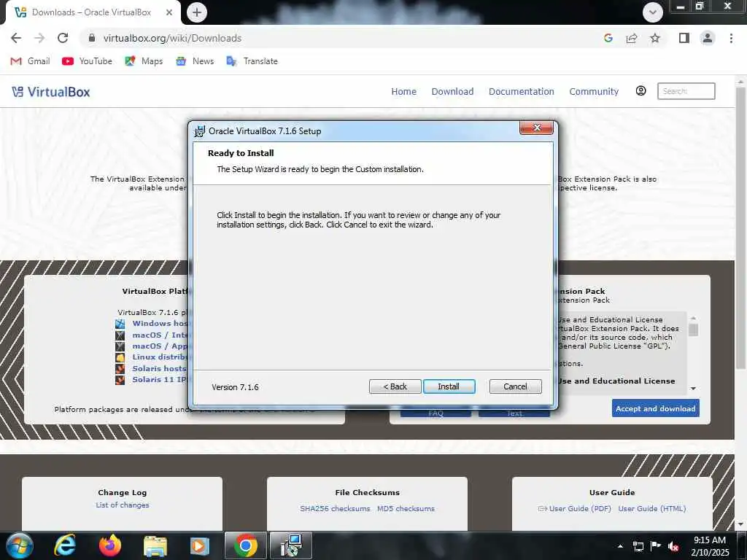
Task: Click the site Search field
Action: pos(686,91)
